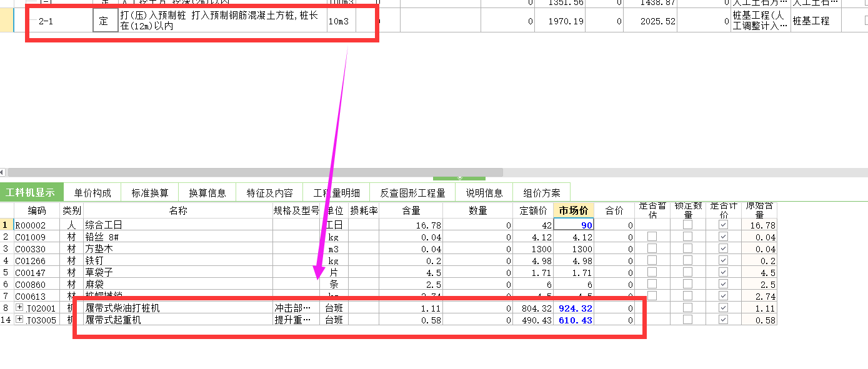Select market price cell 924.32
Image resolution: width=868 pixels, height=369 pixels.
coord(574,308)
